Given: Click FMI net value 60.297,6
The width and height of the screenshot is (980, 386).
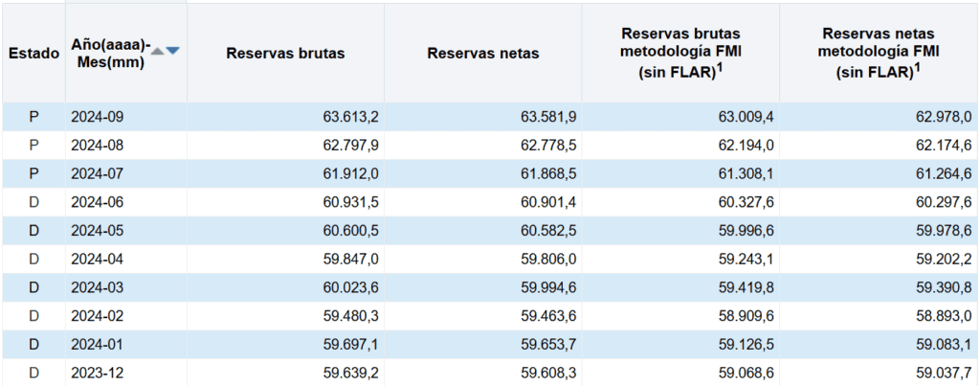Looking at the screenshot, I should [945, 202].
